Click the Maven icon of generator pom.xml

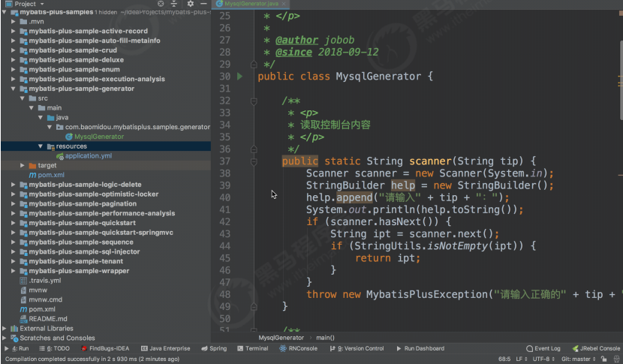pos(32,175)
